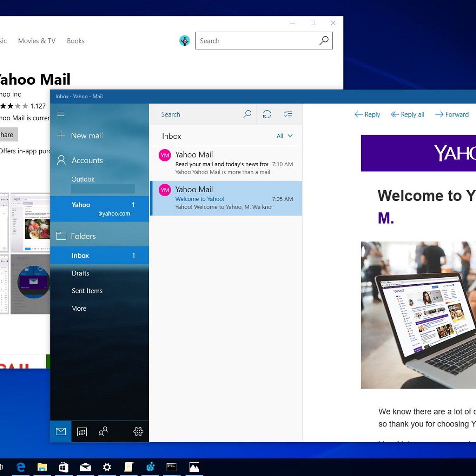The image size is (476, 476).
Task: Switch to Calendar from the Mail sidebar
Action: pyautogui.click(x=82, y=431)
